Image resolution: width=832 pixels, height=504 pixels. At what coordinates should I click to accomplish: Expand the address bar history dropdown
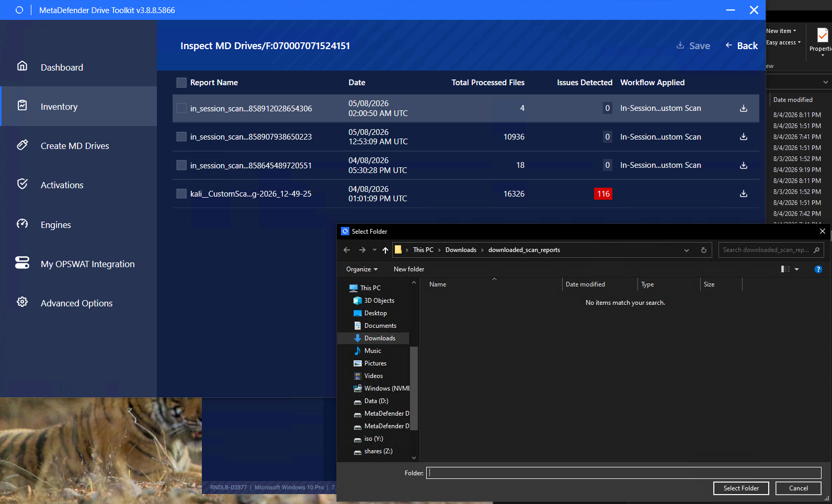click(x=687, y=250)
